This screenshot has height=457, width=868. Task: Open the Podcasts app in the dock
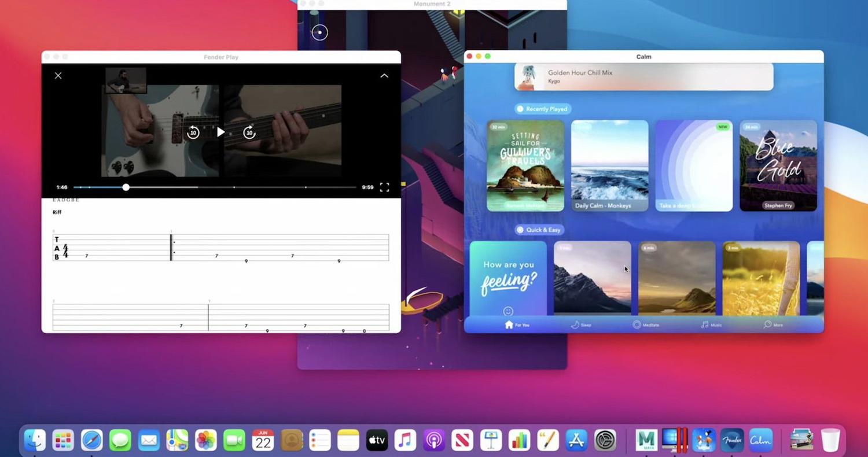coord(433,440)
